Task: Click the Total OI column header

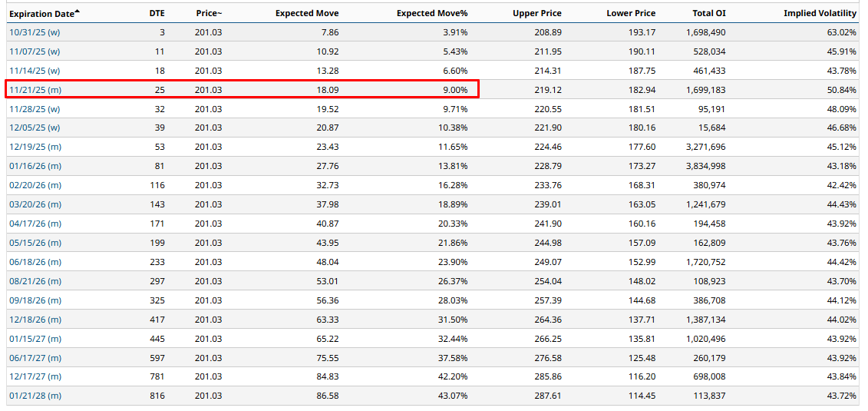Action: (708, 14)
